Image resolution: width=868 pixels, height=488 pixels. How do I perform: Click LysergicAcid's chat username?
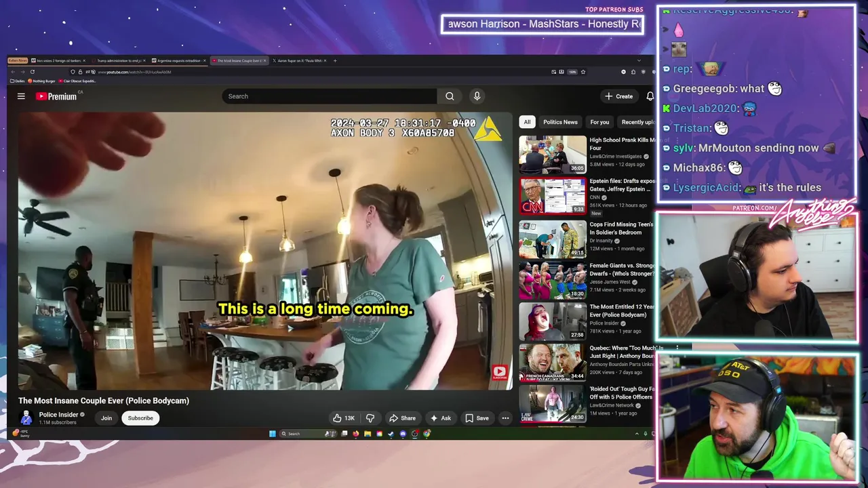point(705,188)
